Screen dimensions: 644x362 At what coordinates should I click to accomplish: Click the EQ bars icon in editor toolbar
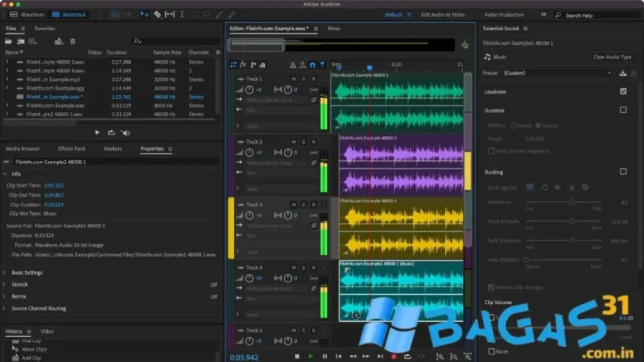262,65
